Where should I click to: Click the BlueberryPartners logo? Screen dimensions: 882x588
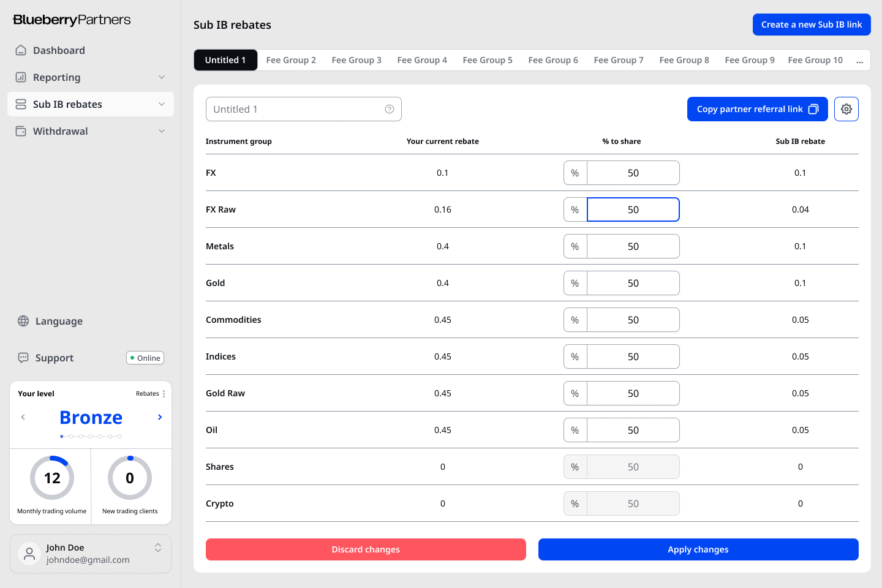pos(72,20)
